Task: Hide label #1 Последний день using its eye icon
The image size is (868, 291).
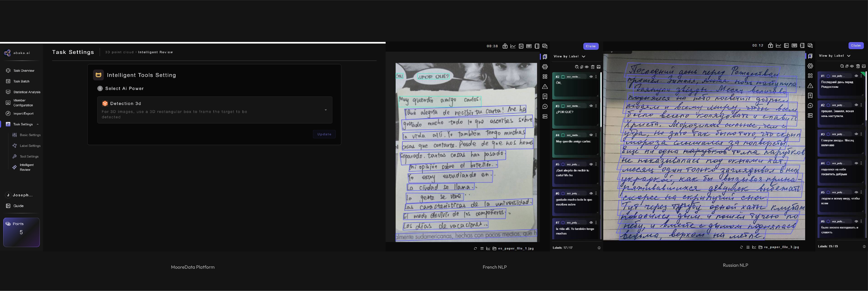Action: [x=856, y=76]
